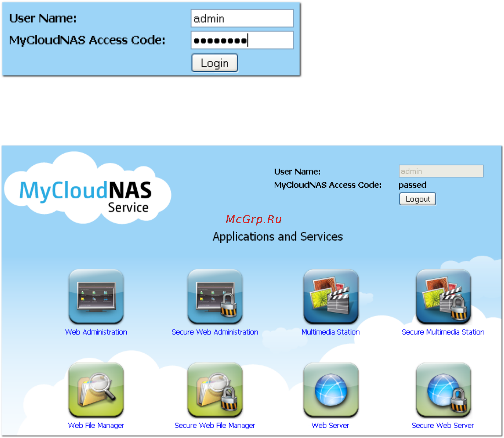Follow the Multimedia Station text link
504x438 pixels.
(331, 332)
